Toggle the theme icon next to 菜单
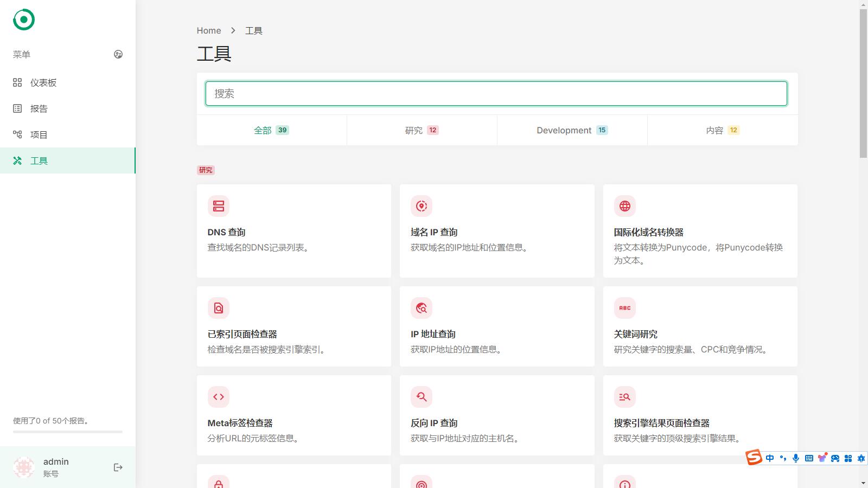The width and height of the screenshot is (868, 488). (x=118, y=54)
